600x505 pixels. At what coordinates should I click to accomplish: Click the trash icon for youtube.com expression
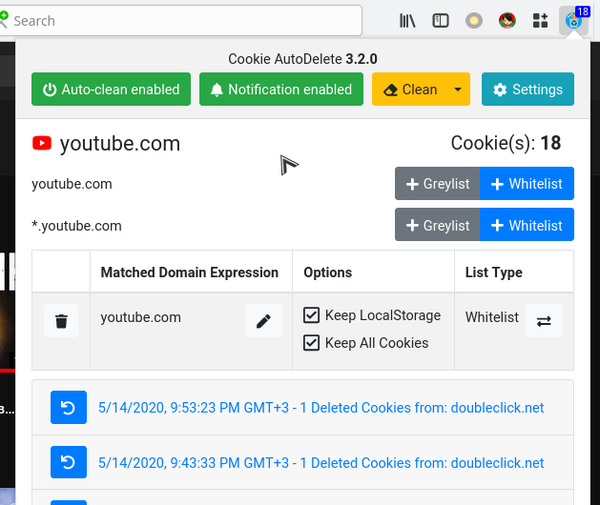(61, 321)
